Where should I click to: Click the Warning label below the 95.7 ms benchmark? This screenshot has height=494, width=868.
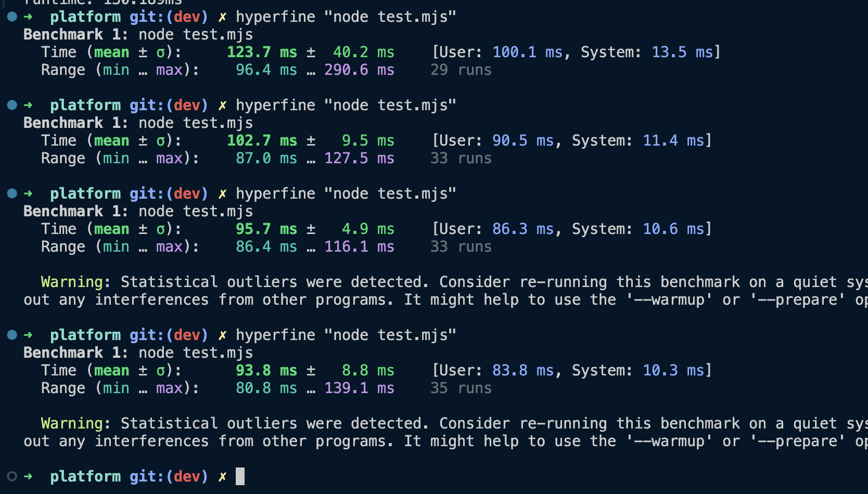coord(72,282)
